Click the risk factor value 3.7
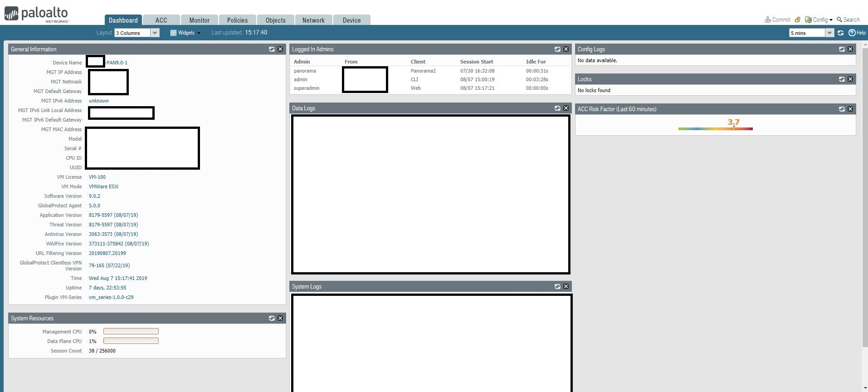Viewport: 868px width, 392px height. point(733,122)
